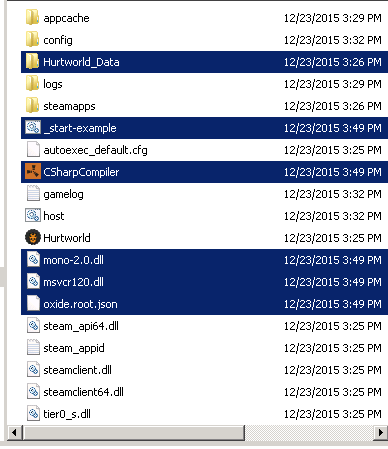388x449 pixels.
Task: Click the config folder icon
Action: point(32,39)
